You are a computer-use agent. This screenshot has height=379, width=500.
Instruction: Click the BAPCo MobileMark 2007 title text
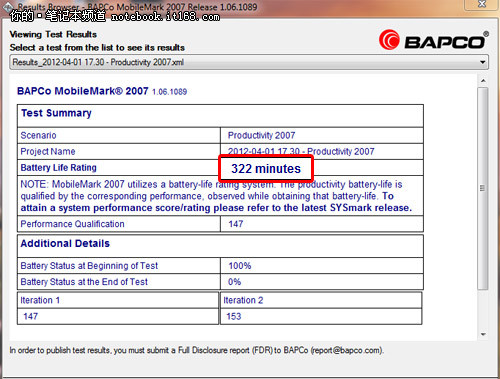click(x=83, y=91)
